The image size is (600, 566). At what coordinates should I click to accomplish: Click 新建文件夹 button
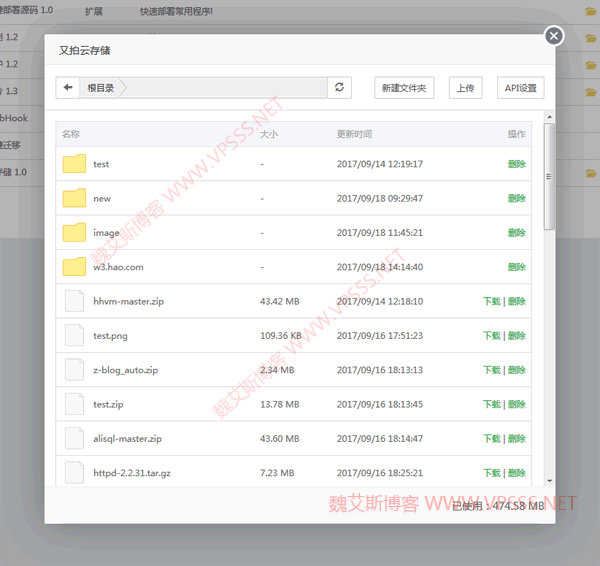[404, 88]
